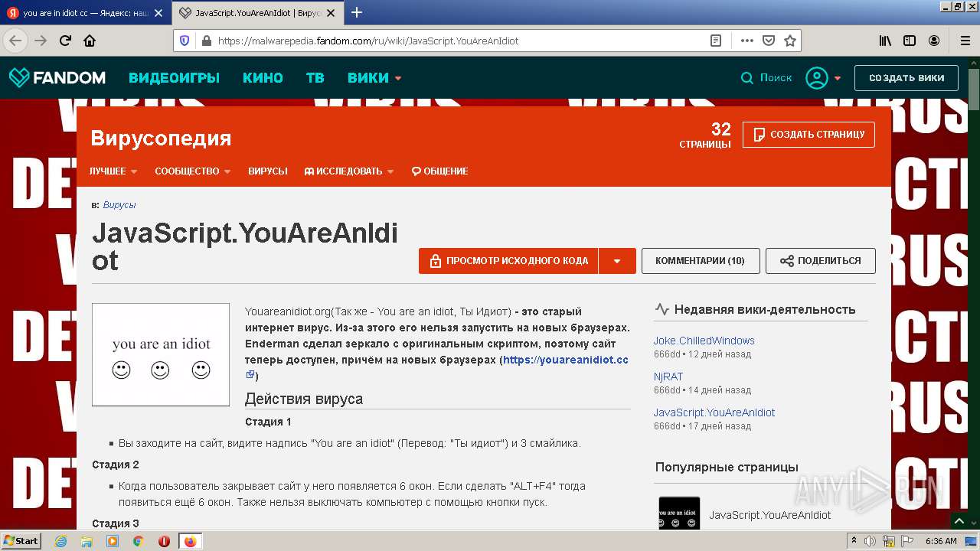Open tracking protection shield icon

[185, 41]
